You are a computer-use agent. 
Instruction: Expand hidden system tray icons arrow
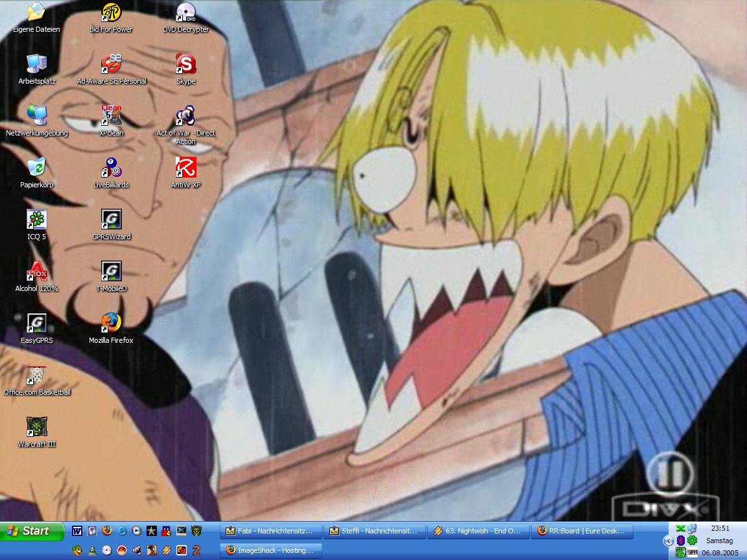669,541
